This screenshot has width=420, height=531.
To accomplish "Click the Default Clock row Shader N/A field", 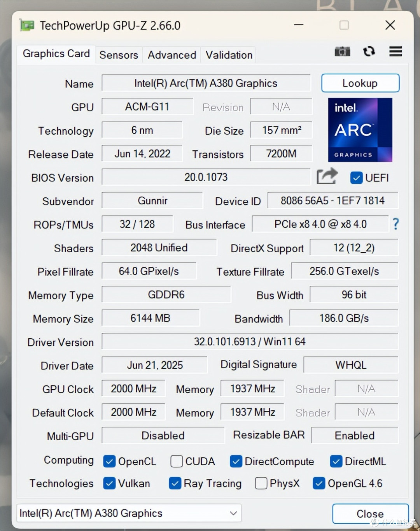I will tap(366, 412).
